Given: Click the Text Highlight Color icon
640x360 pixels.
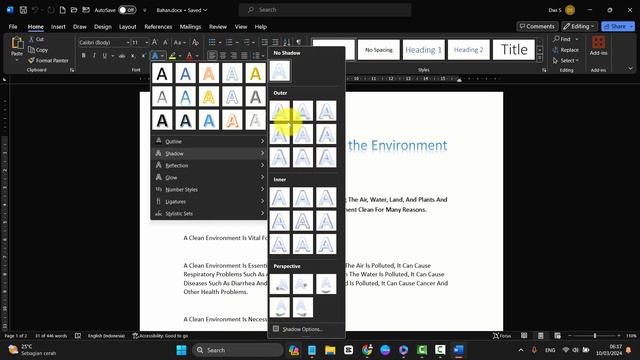Looking at the screenshot, I should click(173, 56).
